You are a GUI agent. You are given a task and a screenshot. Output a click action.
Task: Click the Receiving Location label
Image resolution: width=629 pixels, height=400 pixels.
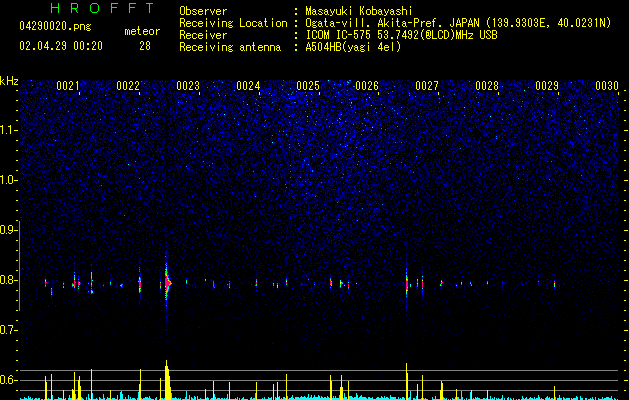(233, 23)
